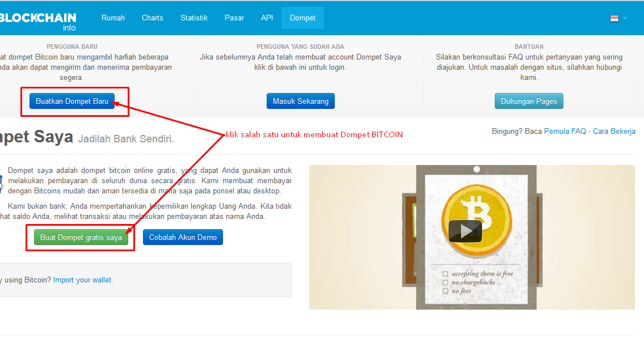Viewport: 644px width, 338px height.
Task: Play the Bitcoin intro video
Action: 465,231
